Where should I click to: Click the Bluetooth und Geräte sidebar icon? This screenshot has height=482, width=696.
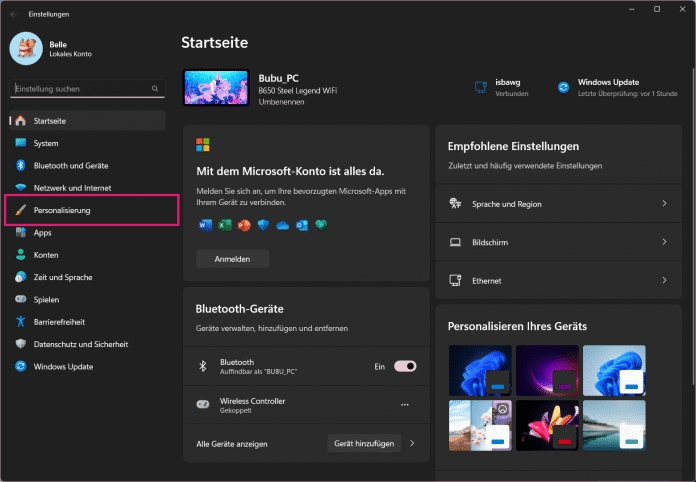20,165
